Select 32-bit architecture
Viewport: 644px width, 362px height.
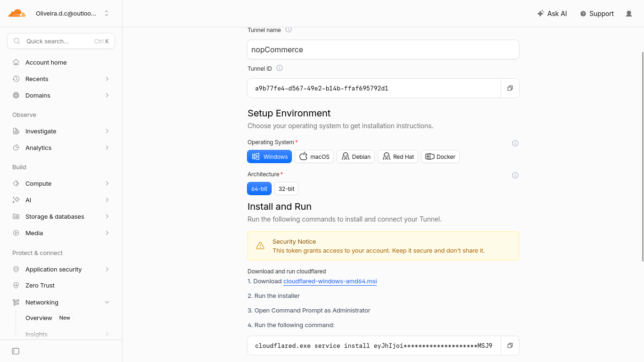tap(286, 189)
